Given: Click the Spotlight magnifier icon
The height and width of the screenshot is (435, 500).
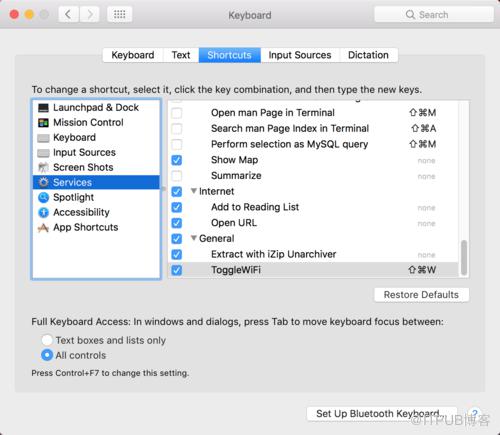Looking at the screenshot, I should tap(43, 197).
